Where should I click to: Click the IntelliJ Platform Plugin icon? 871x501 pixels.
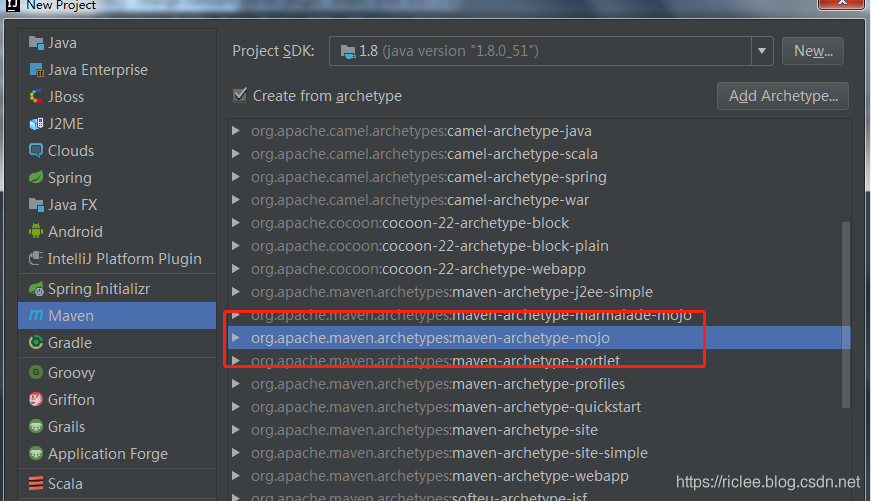pos(36,259)
